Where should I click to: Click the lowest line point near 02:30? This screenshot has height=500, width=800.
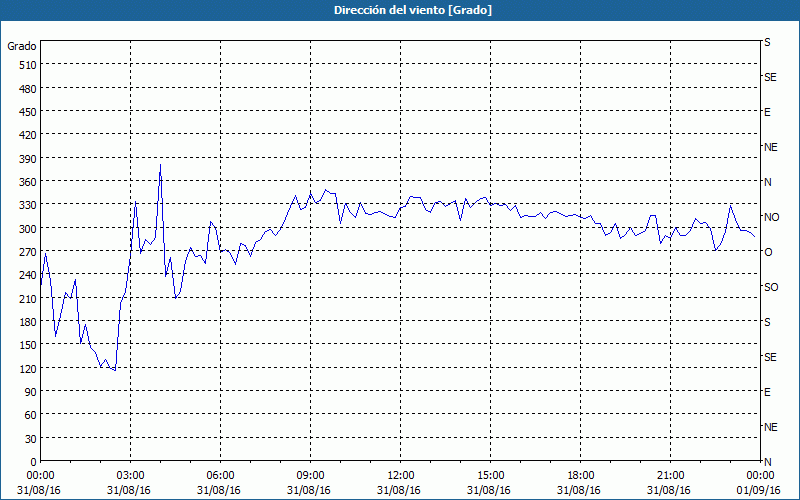click(x=115, y=370)
